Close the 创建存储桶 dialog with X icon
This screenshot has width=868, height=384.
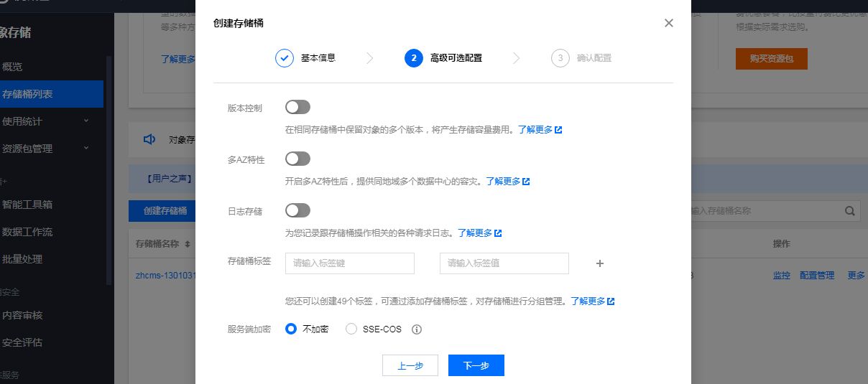point(669,23)
